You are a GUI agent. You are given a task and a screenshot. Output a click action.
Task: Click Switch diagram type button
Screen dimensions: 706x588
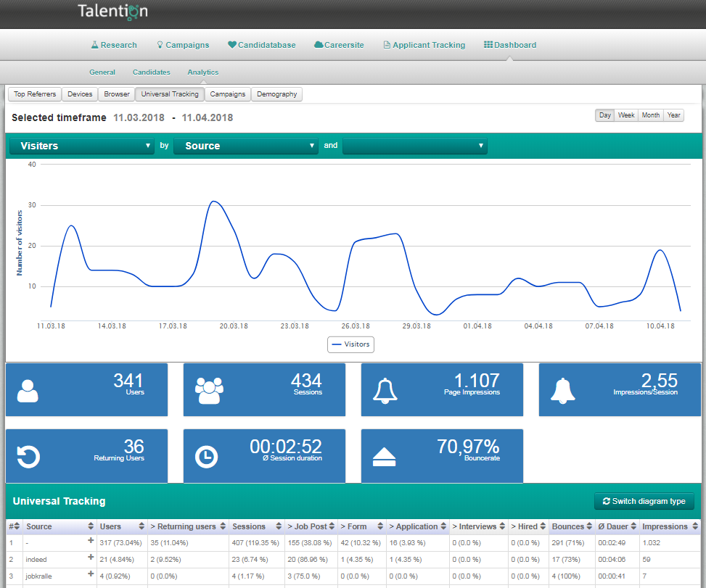(644, 501)
